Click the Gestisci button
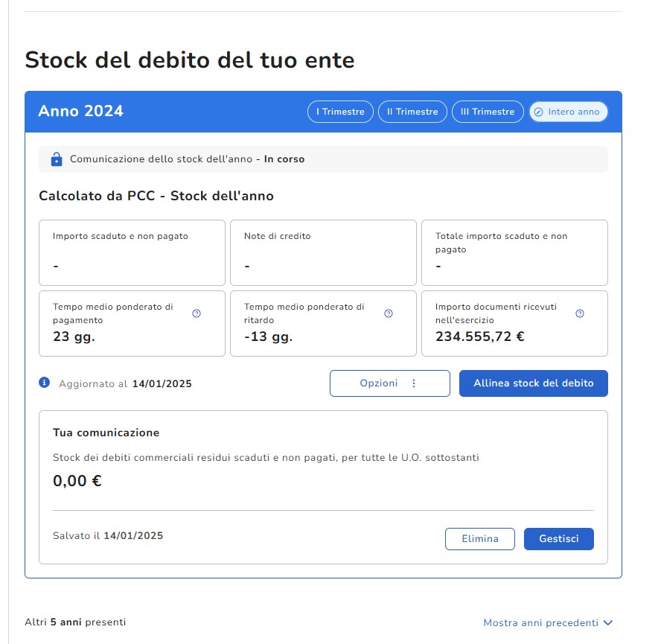 click(558, 539)
